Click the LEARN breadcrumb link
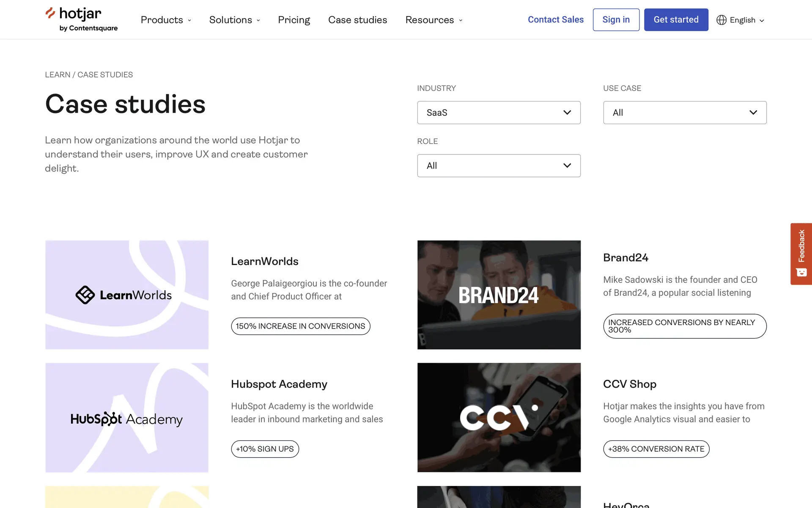 coord(58,75)
